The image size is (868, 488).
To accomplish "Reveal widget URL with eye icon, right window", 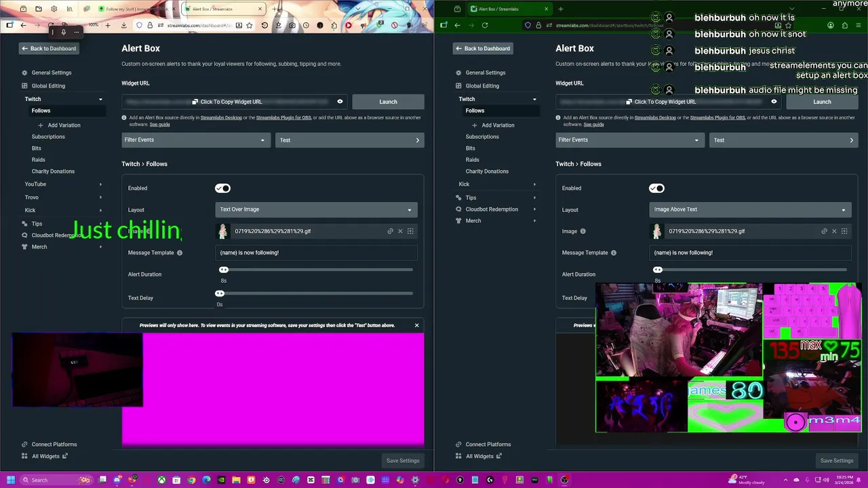I will point(774,102).
